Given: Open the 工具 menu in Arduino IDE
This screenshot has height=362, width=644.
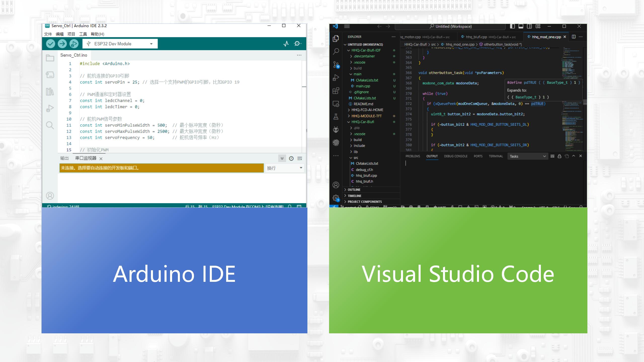Looking at the screenshot, I should pyautogui.click(x=83, y=34).
